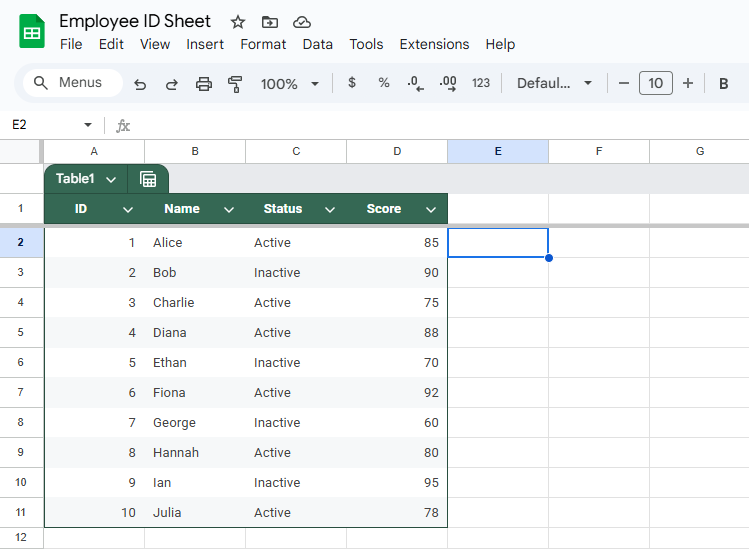The image size is (749, 549).
Task: Undo the last action
Action: pyautogui.click(x=140, y=84)
